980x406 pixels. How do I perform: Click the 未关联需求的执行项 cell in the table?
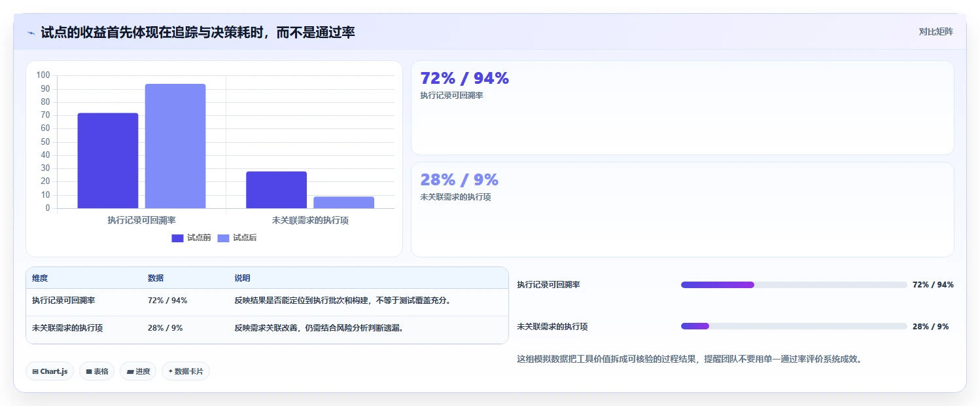pos(67,328)
